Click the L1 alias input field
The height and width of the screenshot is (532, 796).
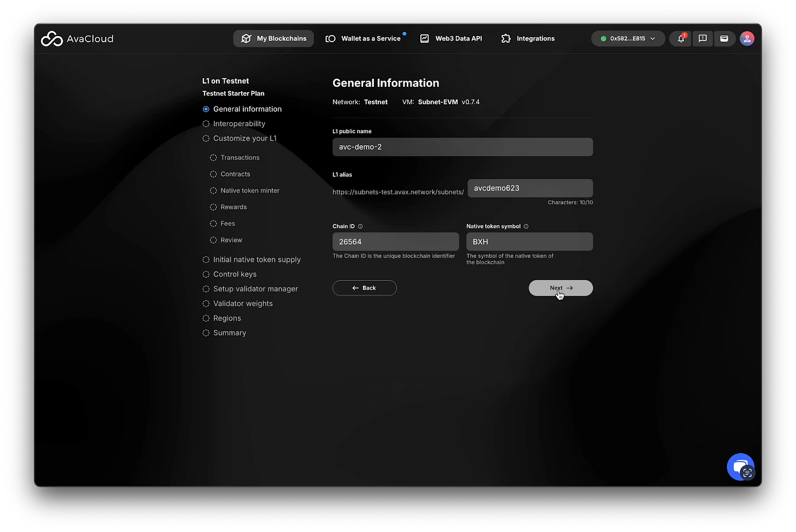pyautogui.click(x=530, y=188)
